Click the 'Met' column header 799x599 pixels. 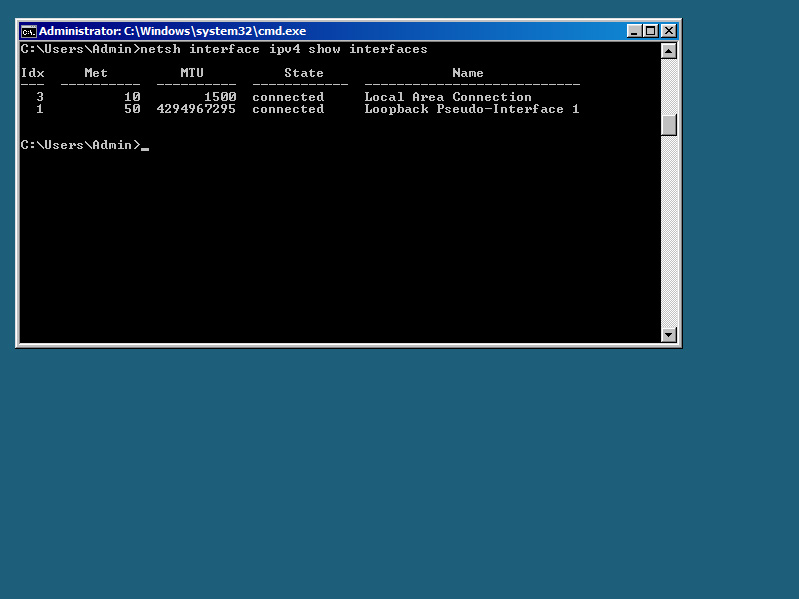click(x=96, y=73)
